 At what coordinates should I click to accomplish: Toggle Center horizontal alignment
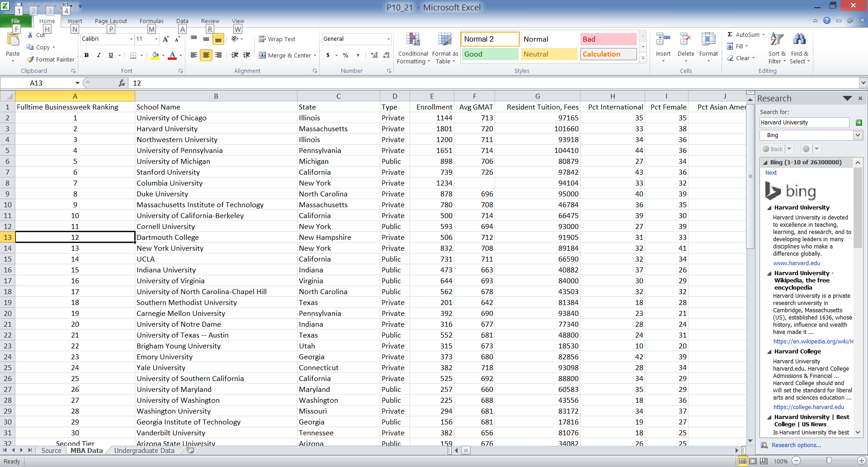tap(206, 55)
